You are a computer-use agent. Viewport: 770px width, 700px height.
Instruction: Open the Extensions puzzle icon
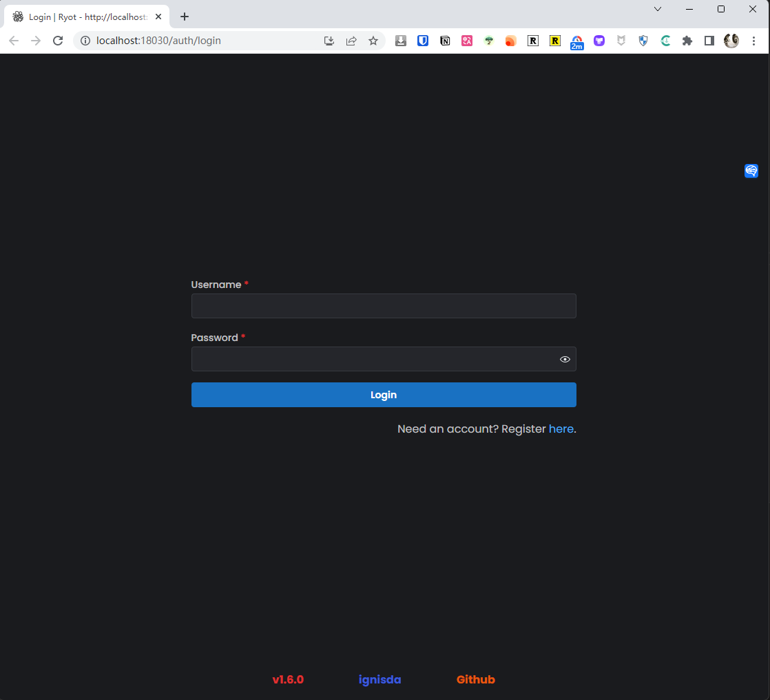(687, 41)
